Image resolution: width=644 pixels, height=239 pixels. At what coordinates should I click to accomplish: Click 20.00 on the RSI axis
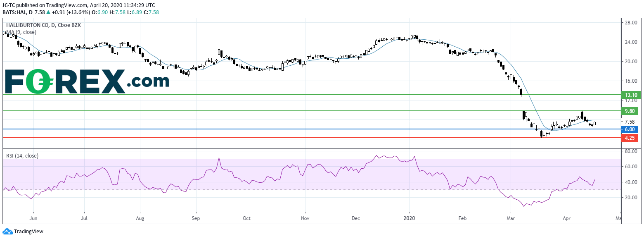631,198
